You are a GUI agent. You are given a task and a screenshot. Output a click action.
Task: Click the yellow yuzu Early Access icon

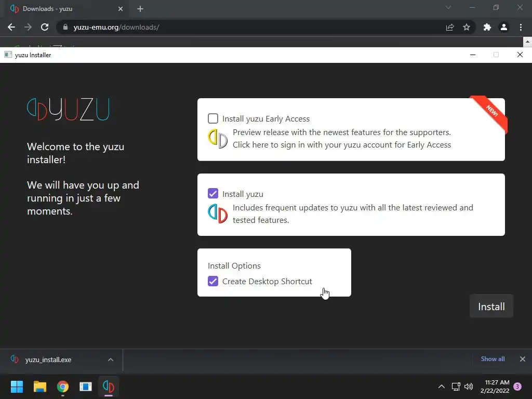coord(218,138)
